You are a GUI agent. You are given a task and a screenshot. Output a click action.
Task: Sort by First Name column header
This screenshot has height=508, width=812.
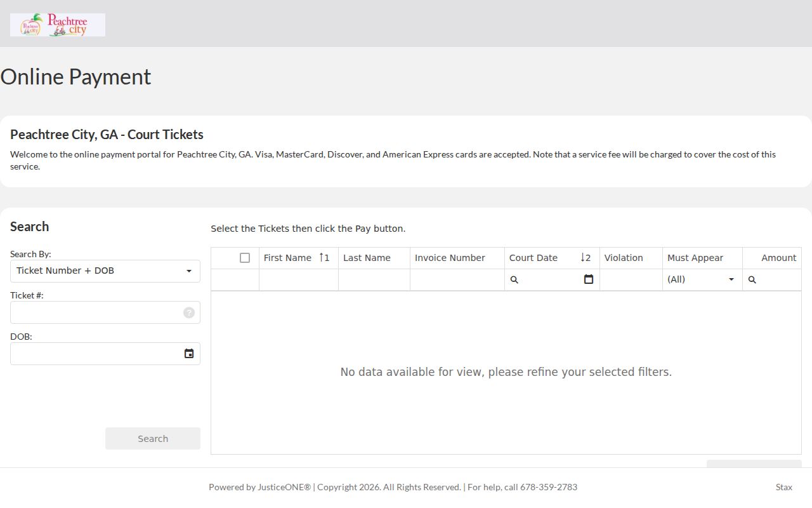click(x=299, y=258)
